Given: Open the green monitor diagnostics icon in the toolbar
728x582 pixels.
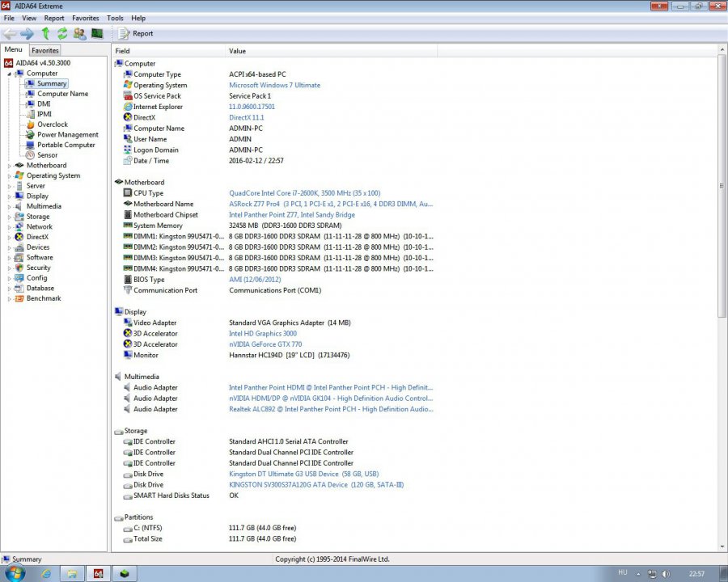Looking at the screenshot, I should click(97, 33).
